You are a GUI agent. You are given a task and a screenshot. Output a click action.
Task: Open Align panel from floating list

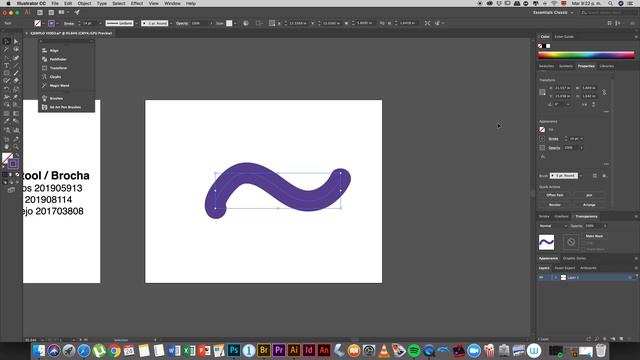pos(54,50)
